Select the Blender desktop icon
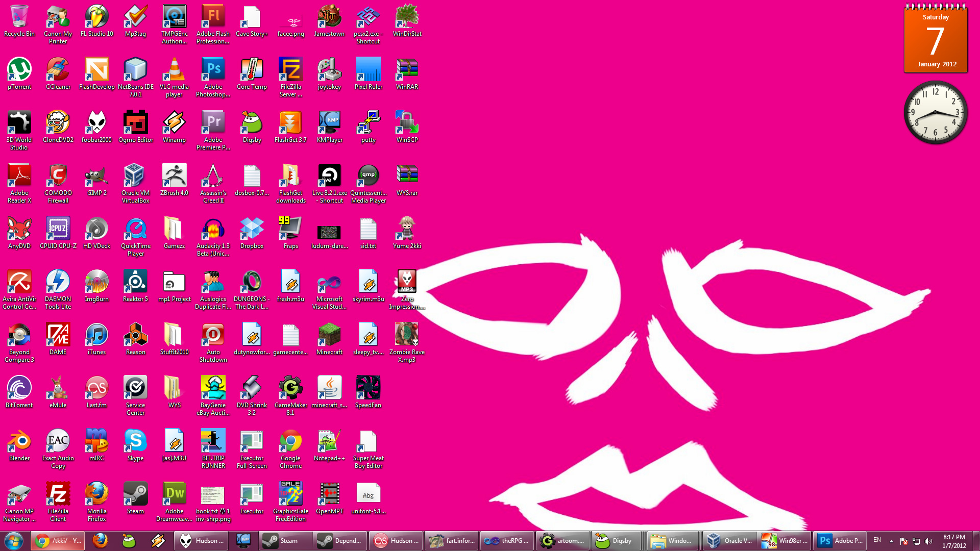This screenshot has height=551, width=980. click(x=19, y=445)
